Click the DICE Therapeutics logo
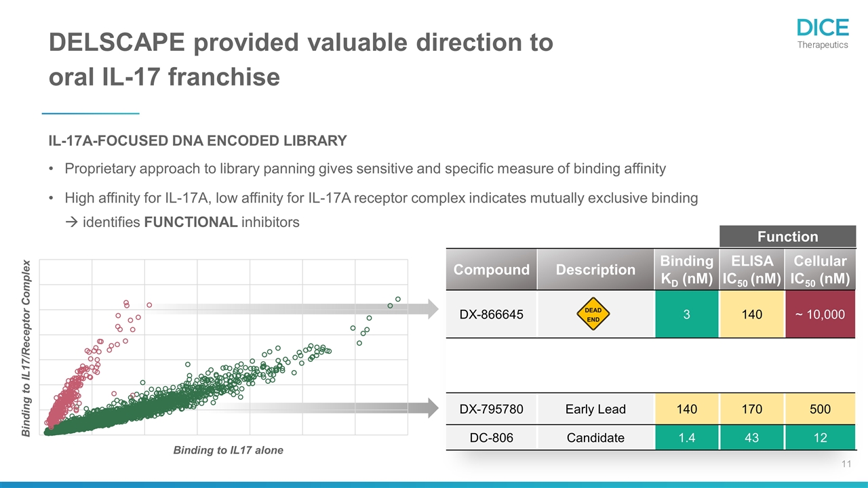868x488 pixels. click(823, 34)
